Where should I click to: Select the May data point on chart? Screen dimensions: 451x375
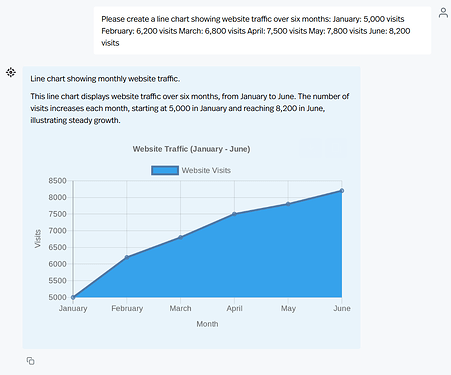[288, 204]
